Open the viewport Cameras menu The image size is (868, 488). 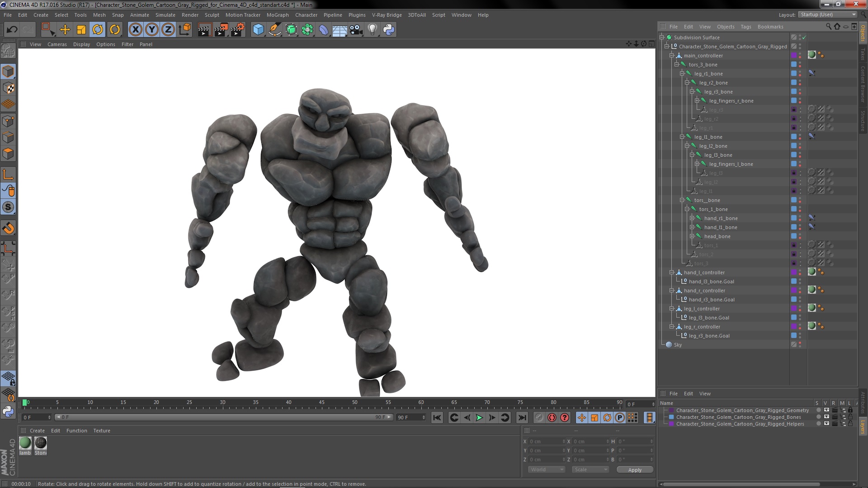(57, 44)
